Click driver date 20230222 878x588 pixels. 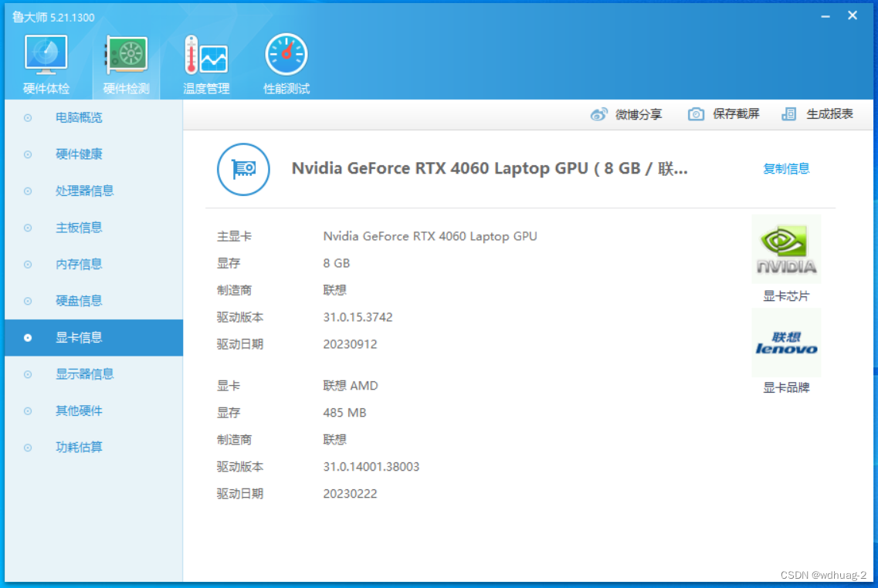click(x=350, y=493)
